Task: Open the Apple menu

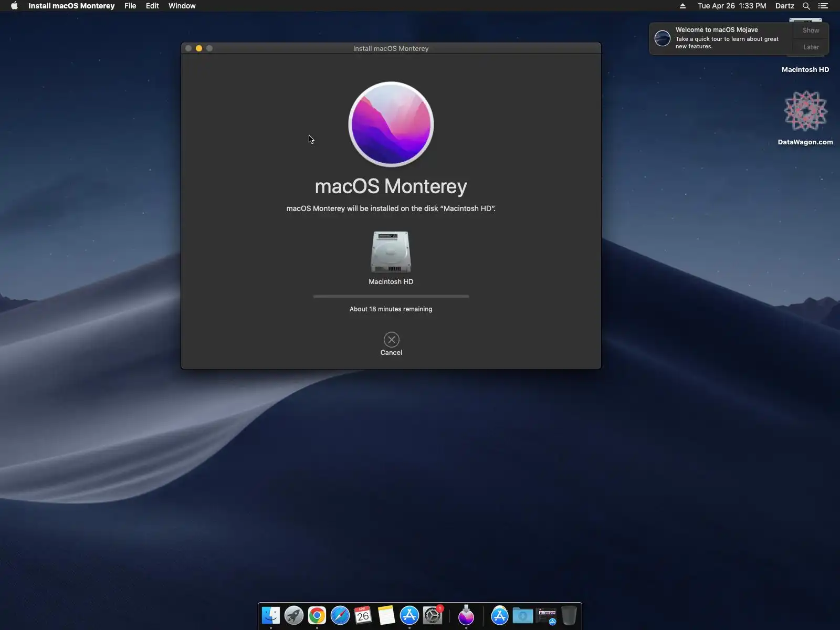Action: coord(14,6)
